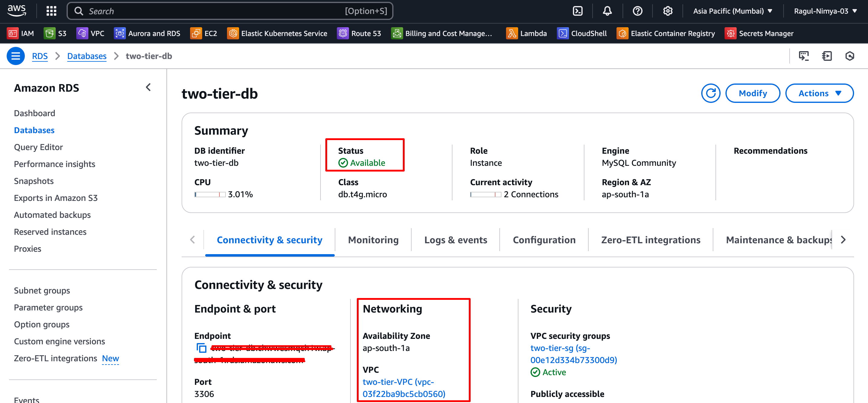This screenshot has width=868, height=403.
Task: Go to RDS breadcrumb link
Action: pos(40,56)
